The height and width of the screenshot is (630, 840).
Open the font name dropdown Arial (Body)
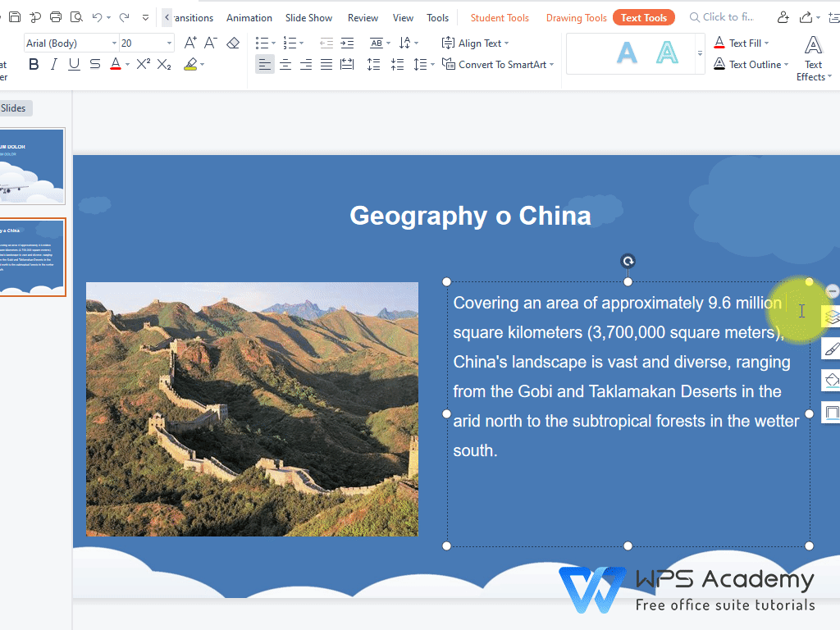point(71,43)
